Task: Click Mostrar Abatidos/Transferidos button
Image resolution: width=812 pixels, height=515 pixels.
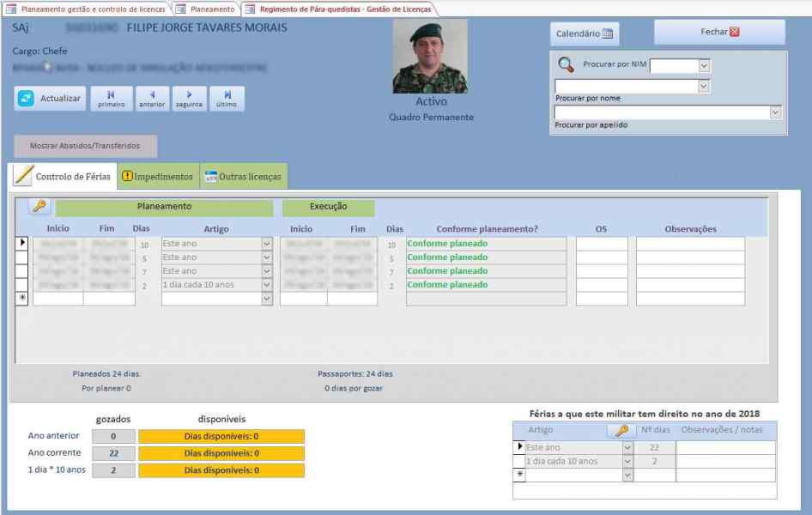Action: [x=85, y=146]
